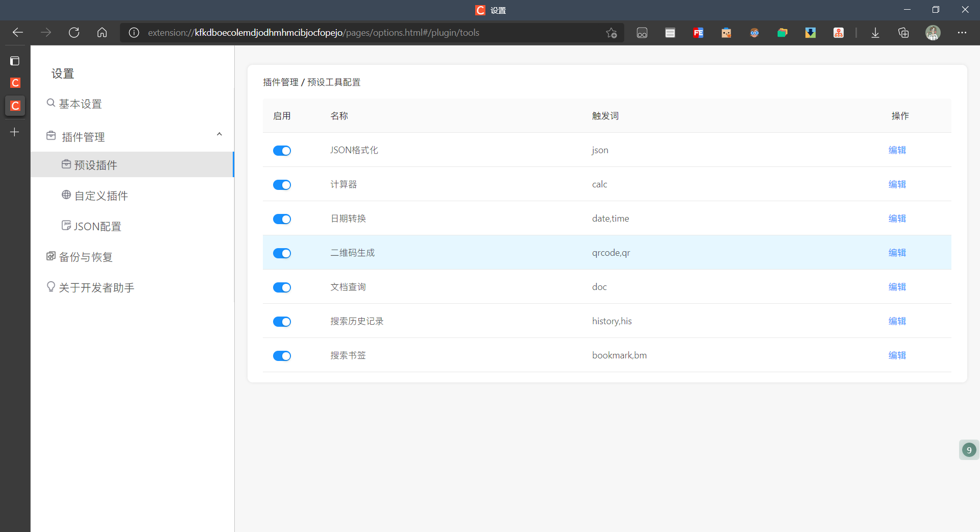Open JSON配置 menu item
Image resolution: width=980 pixels, height=532 pixels.
[132, 226]
